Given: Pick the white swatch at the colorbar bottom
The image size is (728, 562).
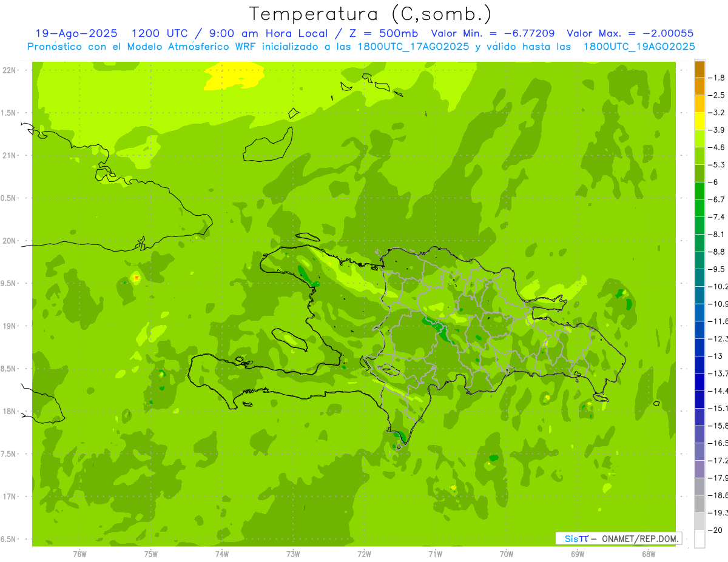Looking at the screenshot, I should [x=699, y=538].
